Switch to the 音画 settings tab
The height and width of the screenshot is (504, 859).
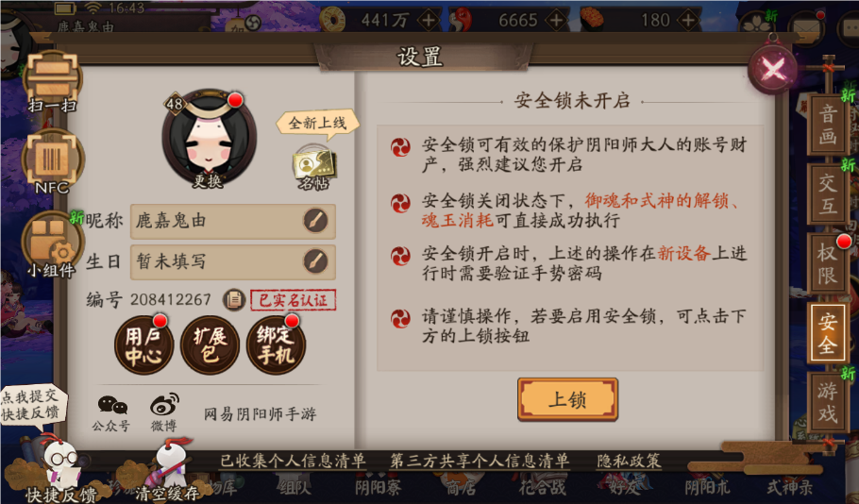[x=827, y=125]
